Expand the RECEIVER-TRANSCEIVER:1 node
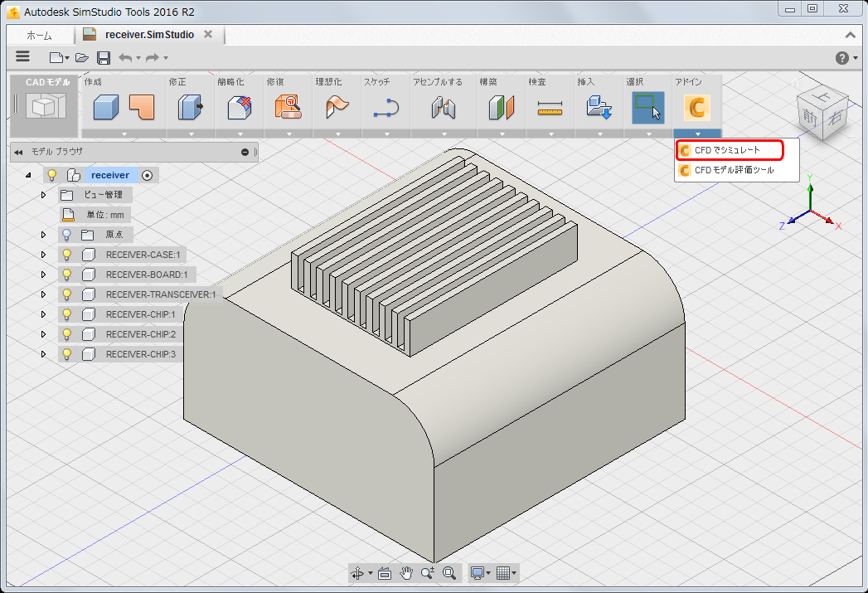The image size is (868, 593). pos(43,294)
